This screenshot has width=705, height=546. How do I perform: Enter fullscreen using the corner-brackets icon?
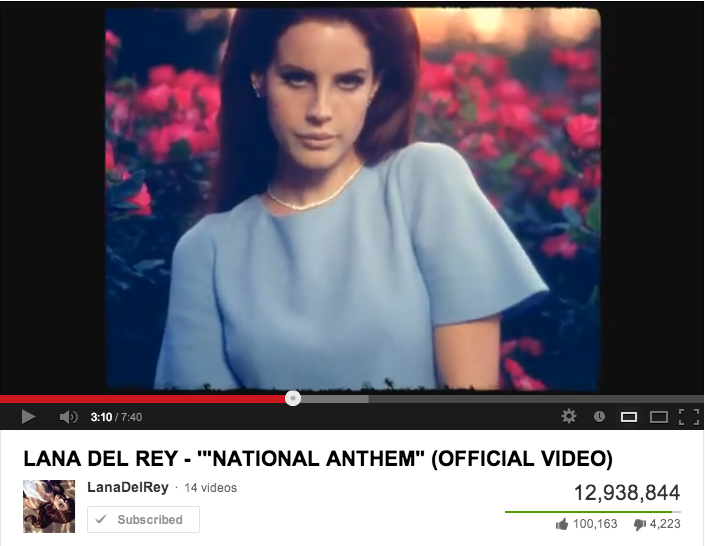tap(689, 417)
